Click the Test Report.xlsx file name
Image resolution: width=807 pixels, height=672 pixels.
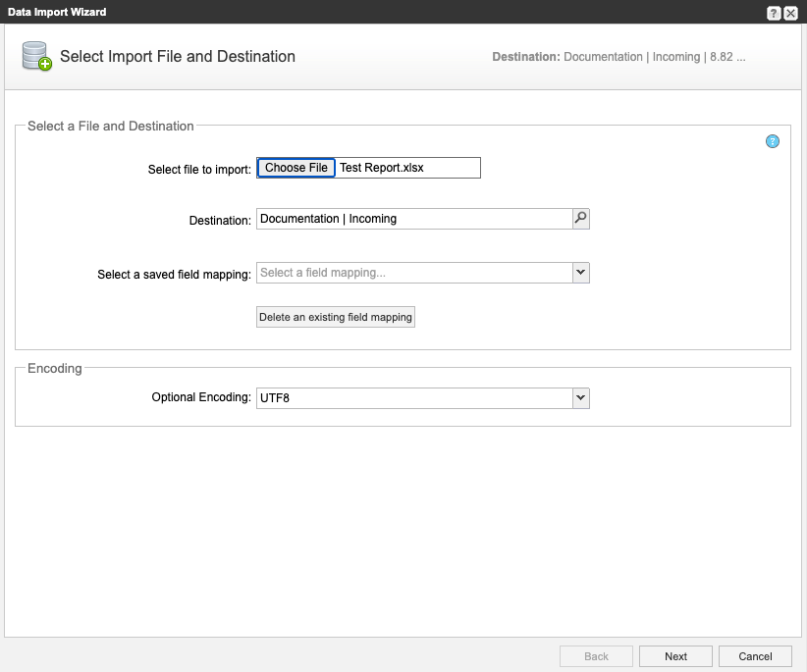coord(382,168)
